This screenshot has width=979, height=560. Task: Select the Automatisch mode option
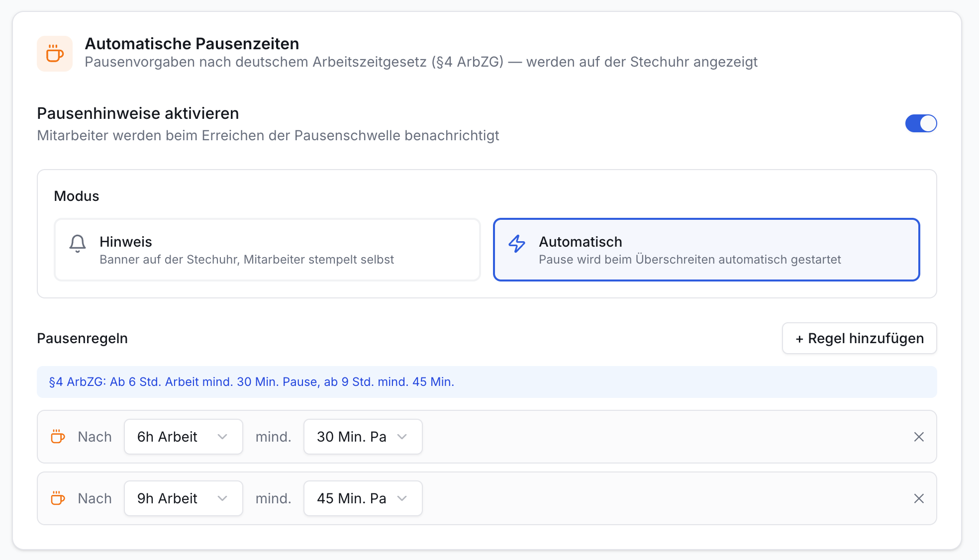coord(706,250)
